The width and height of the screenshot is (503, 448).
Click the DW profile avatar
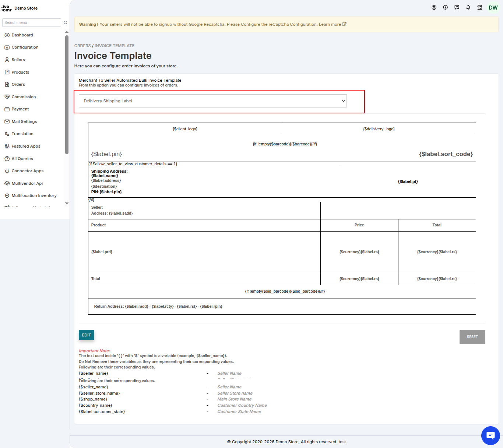(x=493, y=8)
